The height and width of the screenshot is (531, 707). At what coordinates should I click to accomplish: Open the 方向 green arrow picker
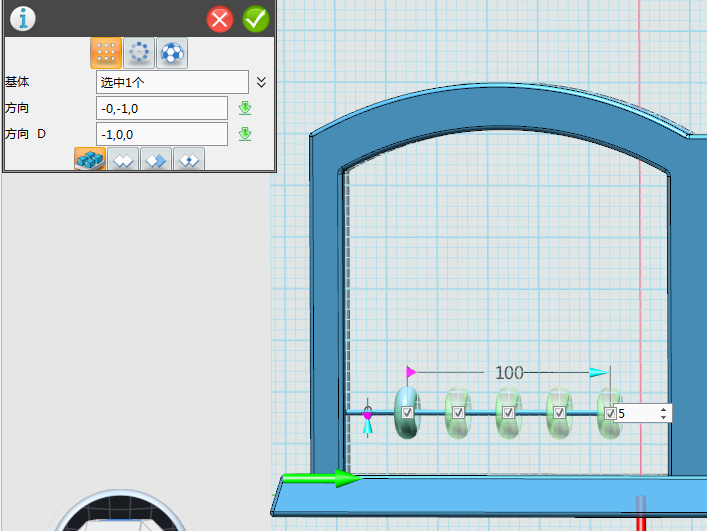click(244, 108)
